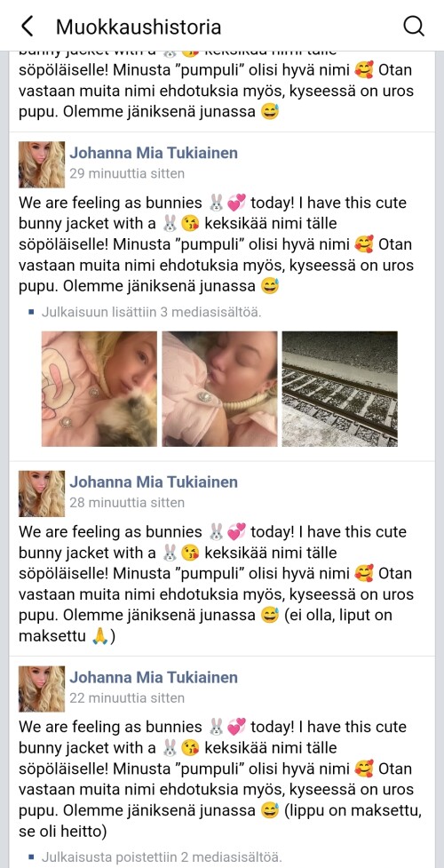Tap post text ending '(ei olla, liput on maksettu)'
The image size is (444, 868).
(217, 584)
